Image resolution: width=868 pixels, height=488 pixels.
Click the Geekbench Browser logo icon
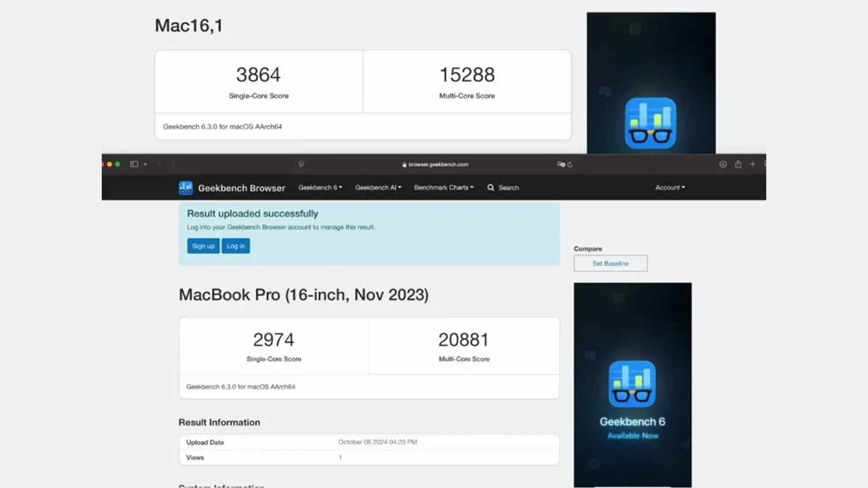click(x=186, y=188)
